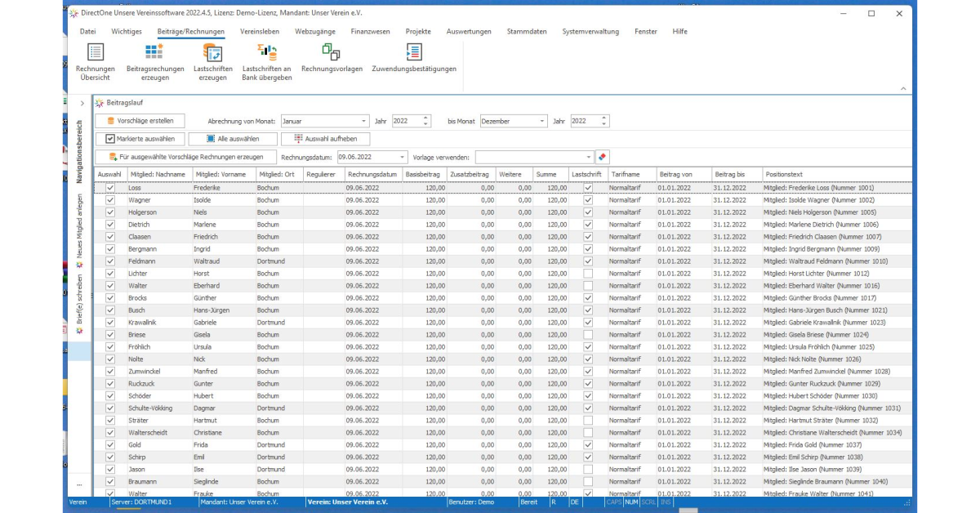This screenshot has height=513, width=980.
Task: Click the Tarifname column header
Action: pos(631,174)
